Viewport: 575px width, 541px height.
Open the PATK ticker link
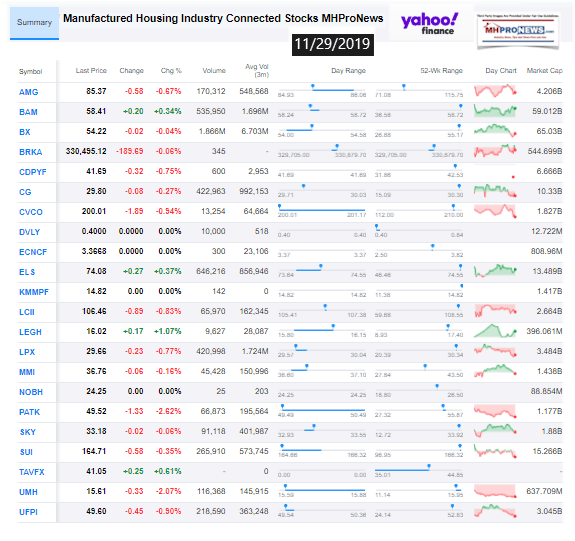[x=29, y=412]
